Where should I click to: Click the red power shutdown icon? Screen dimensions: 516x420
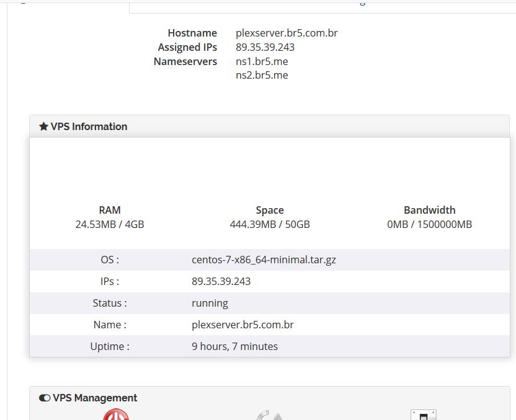tap(116, 414)
